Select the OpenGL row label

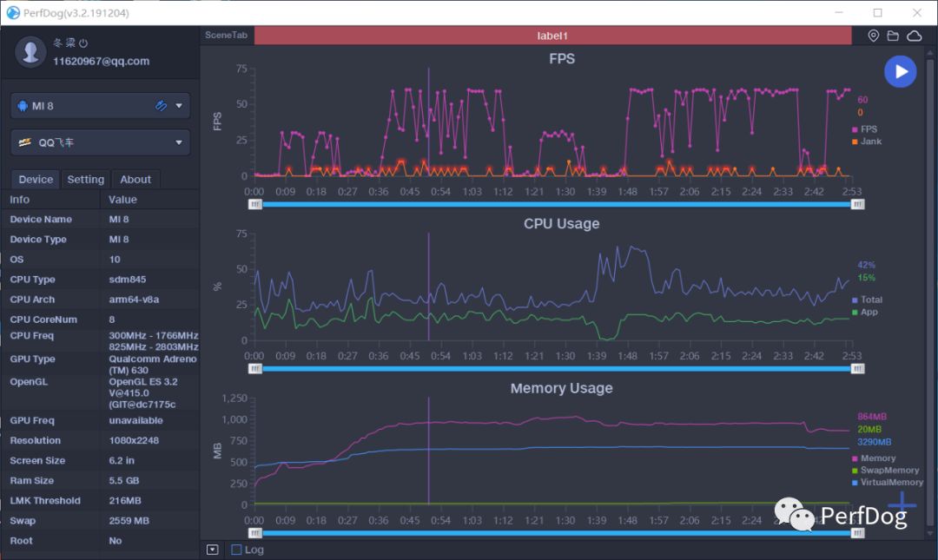(x=29, y=382)
